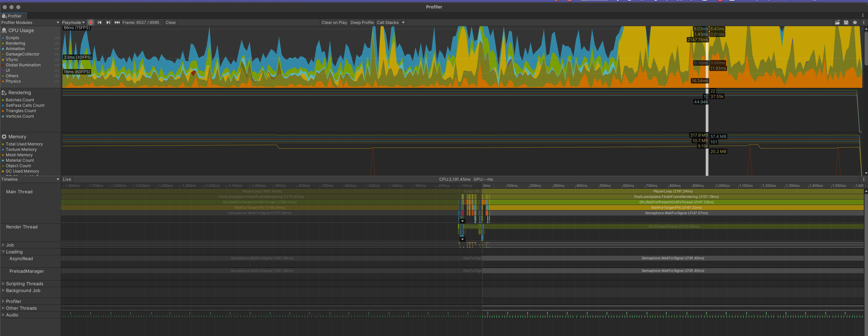The width and height of the screenshot is (868, 336).
Task: Grab the reorder handle beside VSync
Action: click(57, 60)
